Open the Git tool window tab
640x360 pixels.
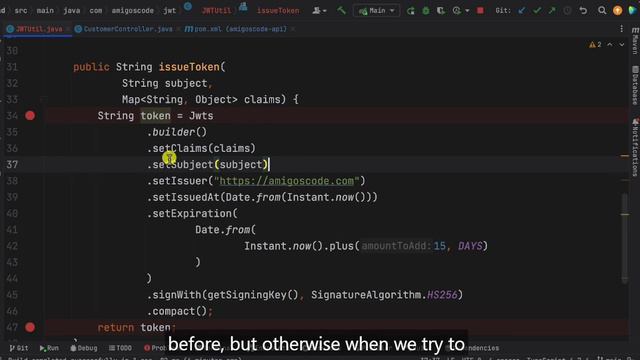19,348
